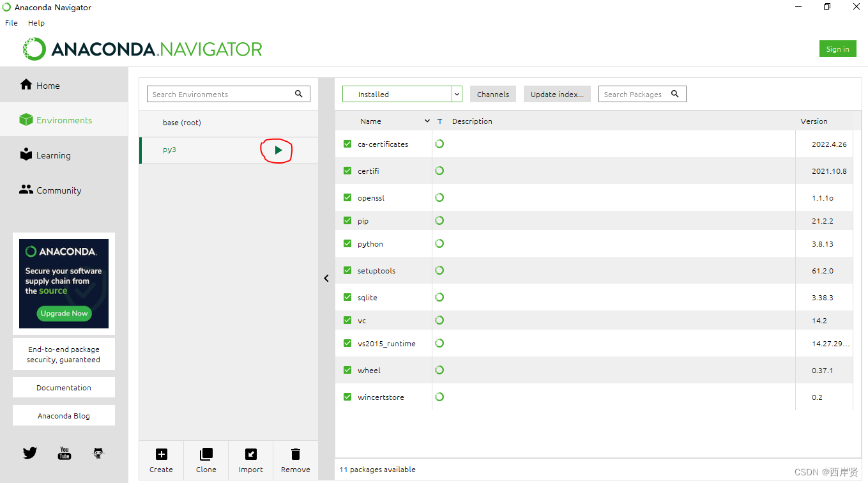Viewport: 868px width, 483px height.
Task: Click the Create environment plus icon
Action: (162, 454)
